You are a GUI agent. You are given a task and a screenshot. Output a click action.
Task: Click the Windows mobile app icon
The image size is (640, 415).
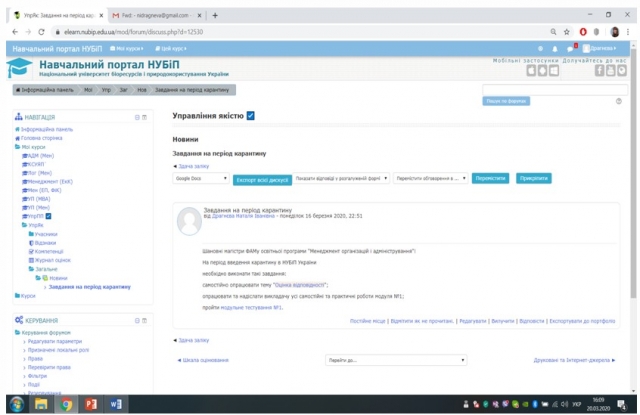pyautogui.click(x=554, y=71)
